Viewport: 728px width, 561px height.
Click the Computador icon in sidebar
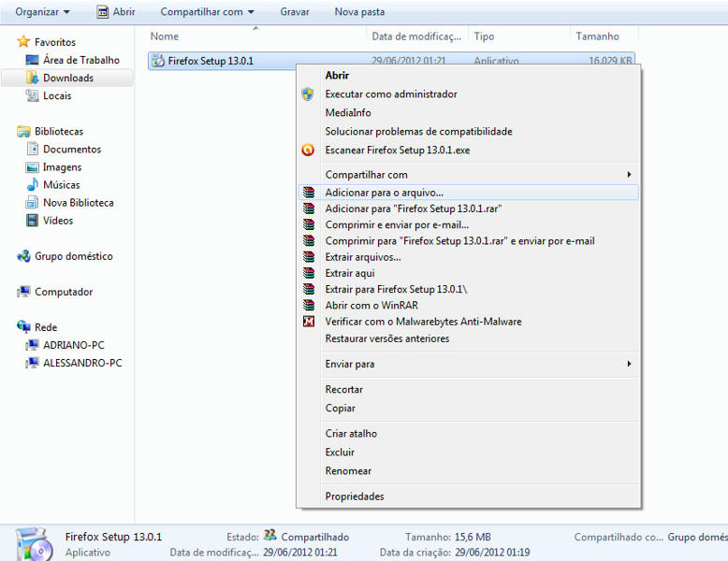click(23, 292)
